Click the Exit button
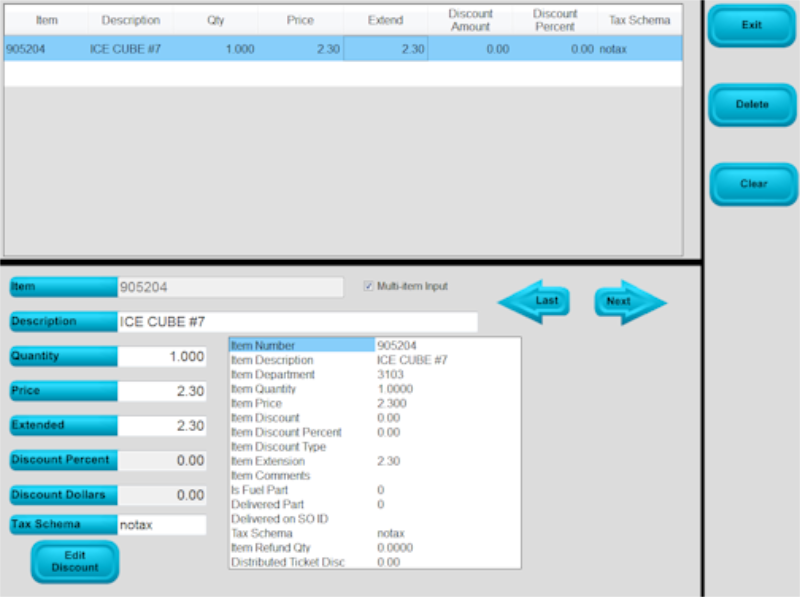This screenshot has height=597, width=800. [x=751, y=27]
